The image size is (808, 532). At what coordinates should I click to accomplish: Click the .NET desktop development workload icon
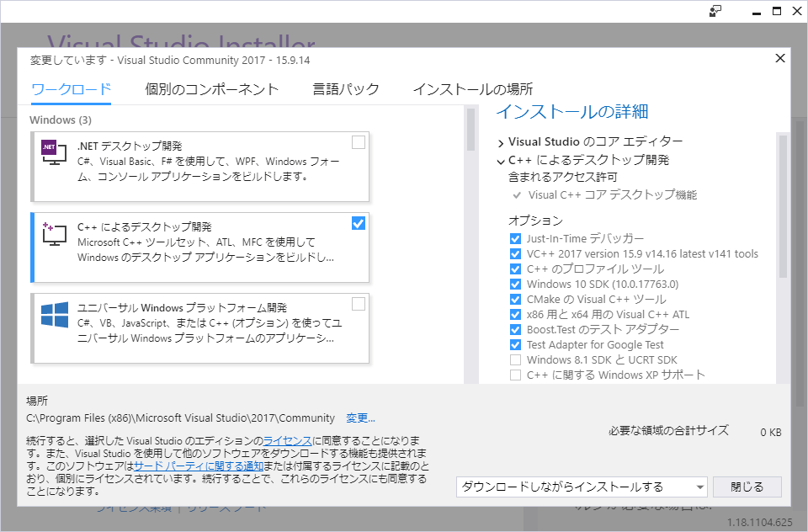[54, 152]
